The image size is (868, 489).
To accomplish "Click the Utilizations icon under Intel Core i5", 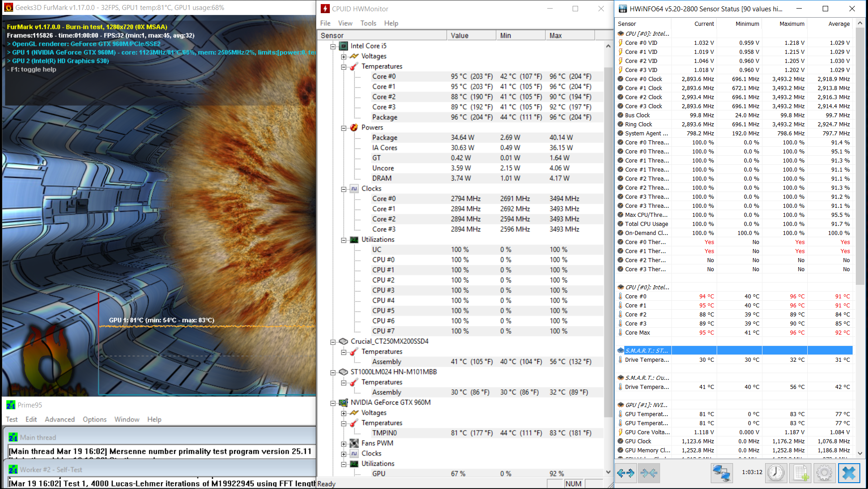I will 354,240.
